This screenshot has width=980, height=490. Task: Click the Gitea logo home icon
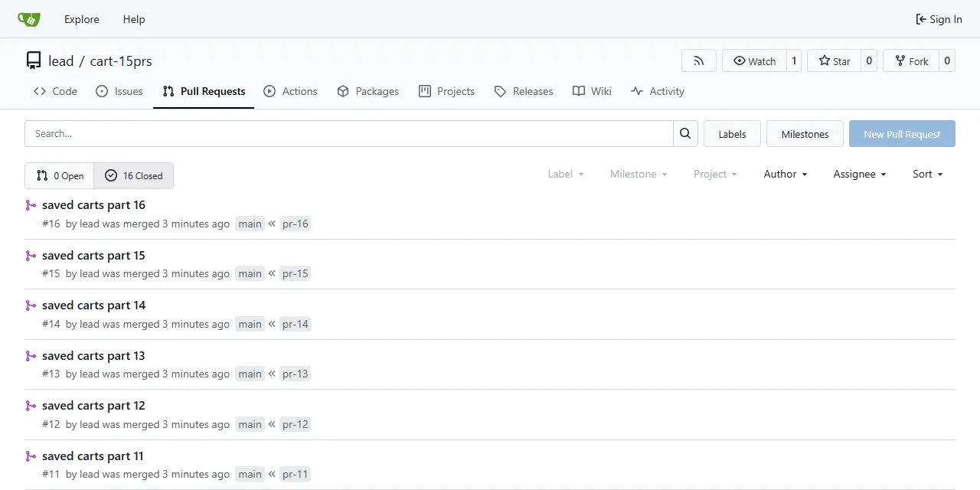click(29, 19)
